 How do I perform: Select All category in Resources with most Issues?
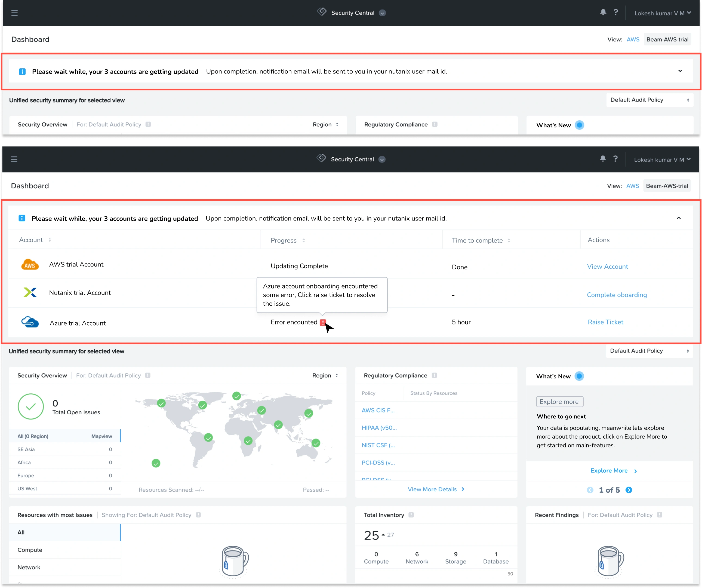coord(65,532)
